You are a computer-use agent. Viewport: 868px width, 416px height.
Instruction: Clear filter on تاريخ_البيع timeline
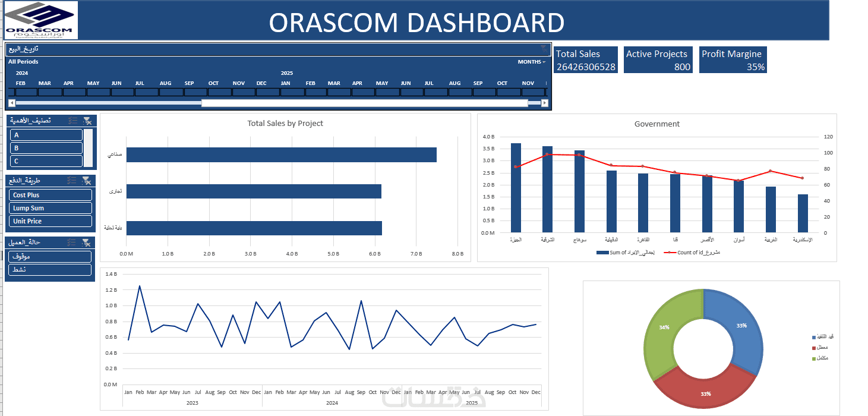pyautogui.click(x=544, y=49)
